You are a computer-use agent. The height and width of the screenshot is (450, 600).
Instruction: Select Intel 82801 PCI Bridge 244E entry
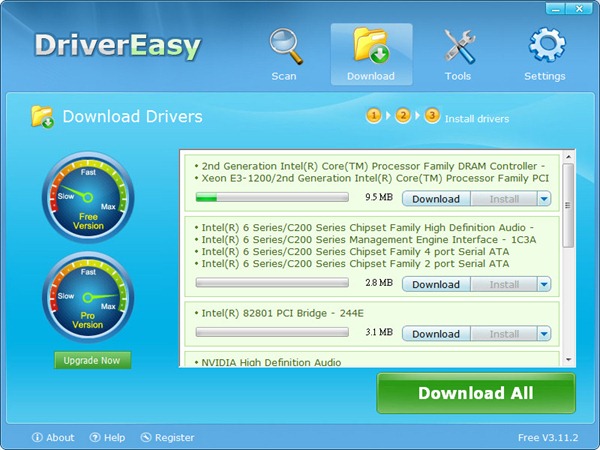click(x=279, y=313)
